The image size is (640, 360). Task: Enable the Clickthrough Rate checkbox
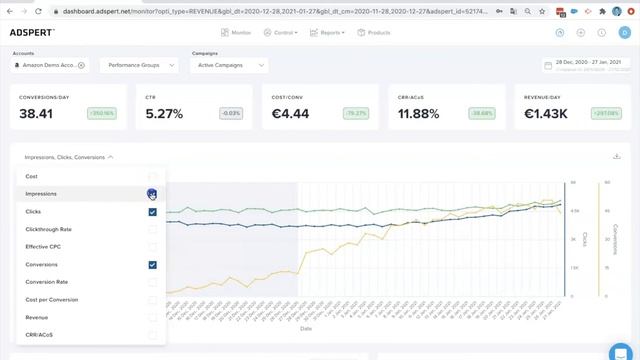152,229
